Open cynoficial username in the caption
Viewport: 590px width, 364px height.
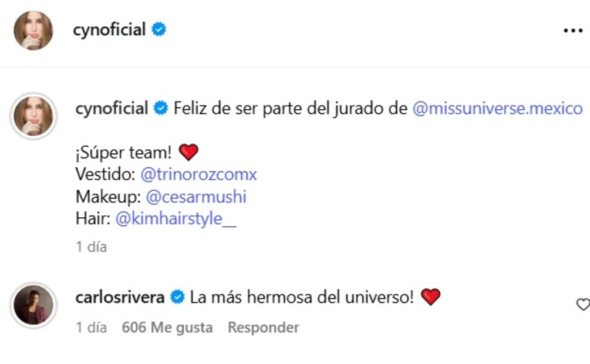pyautogui.click(x=112, y=109)
